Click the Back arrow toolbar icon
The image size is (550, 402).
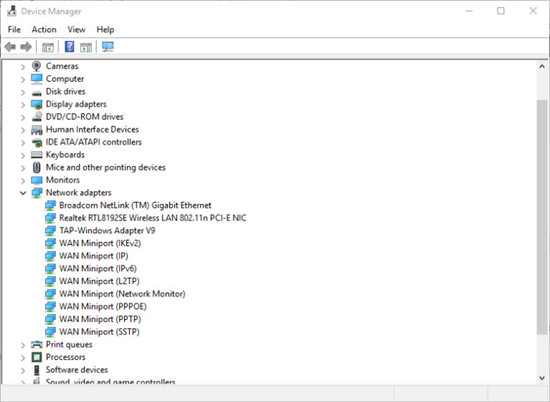tap(10, 47)
